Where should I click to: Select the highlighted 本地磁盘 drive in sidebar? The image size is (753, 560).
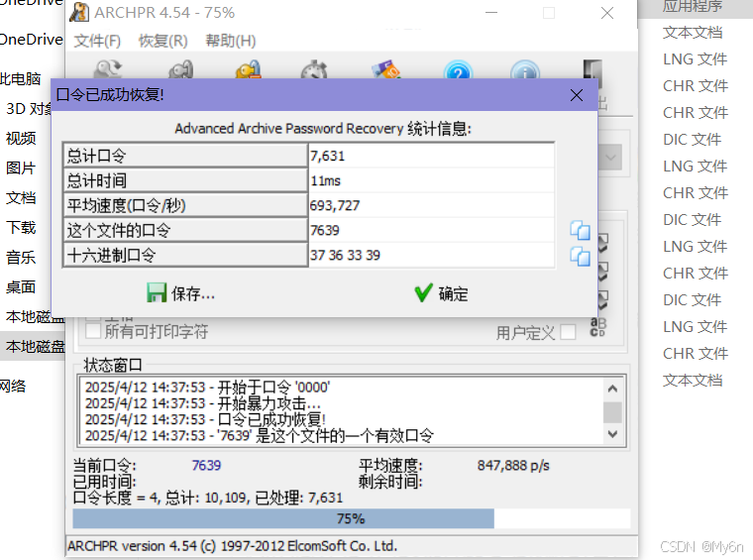click(32, 346)
